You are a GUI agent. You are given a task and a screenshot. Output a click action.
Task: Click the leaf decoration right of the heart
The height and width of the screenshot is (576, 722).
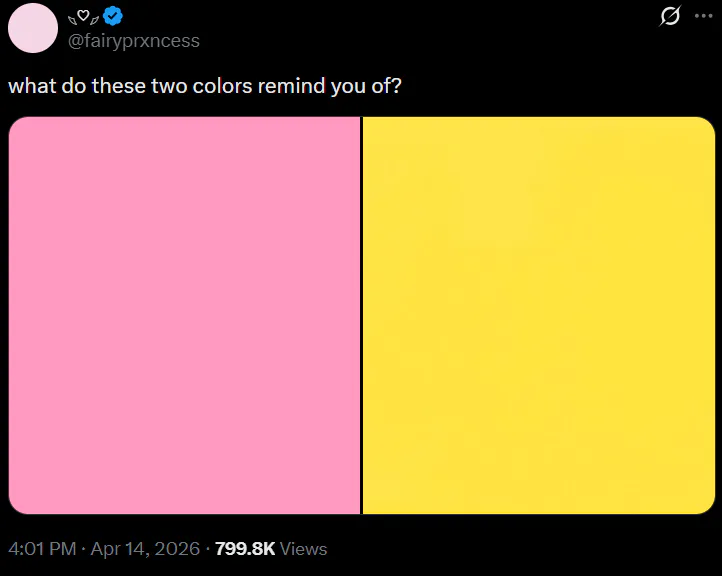(x=97, y=18)
